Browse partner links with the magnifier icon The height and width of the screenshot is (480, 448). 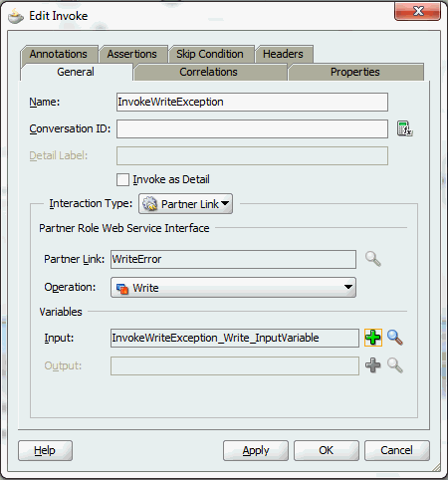tap(373, 259)
